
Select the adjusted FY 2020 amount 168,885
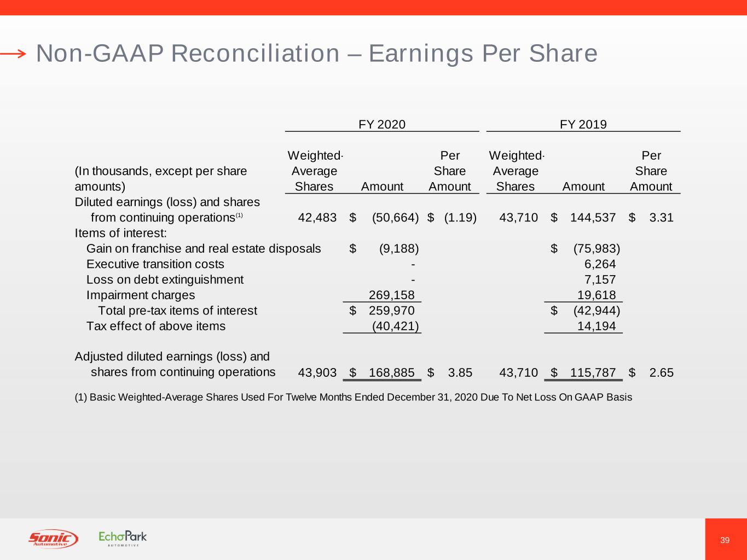[x=391, y=373]
